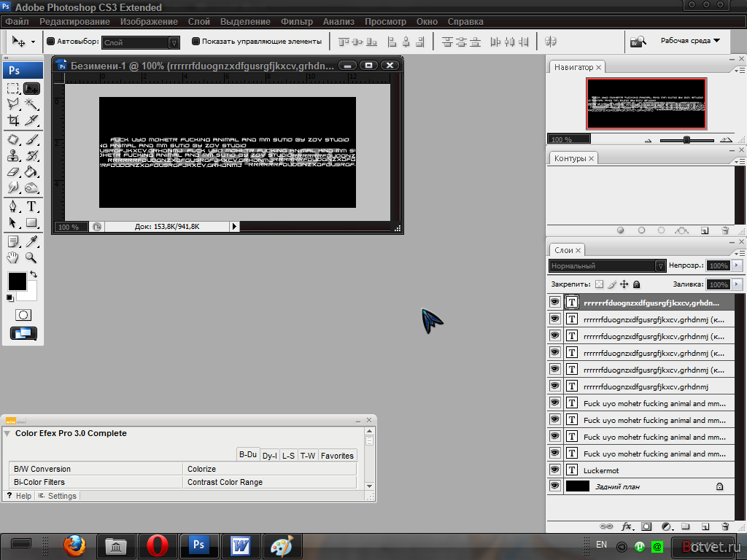Switch to the T-W tab in Color Efex
The image size is (747, 560).
(x=308, y=455)
